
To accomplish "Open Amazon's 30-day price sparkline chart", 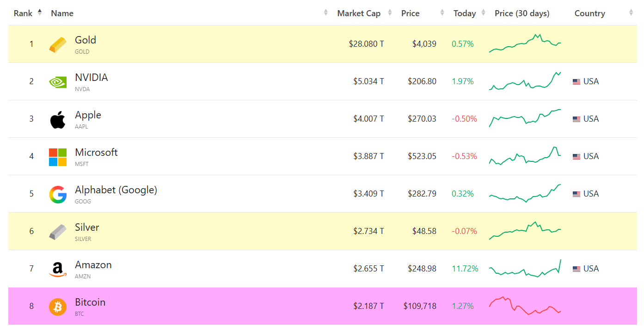I will coord(525,269).
